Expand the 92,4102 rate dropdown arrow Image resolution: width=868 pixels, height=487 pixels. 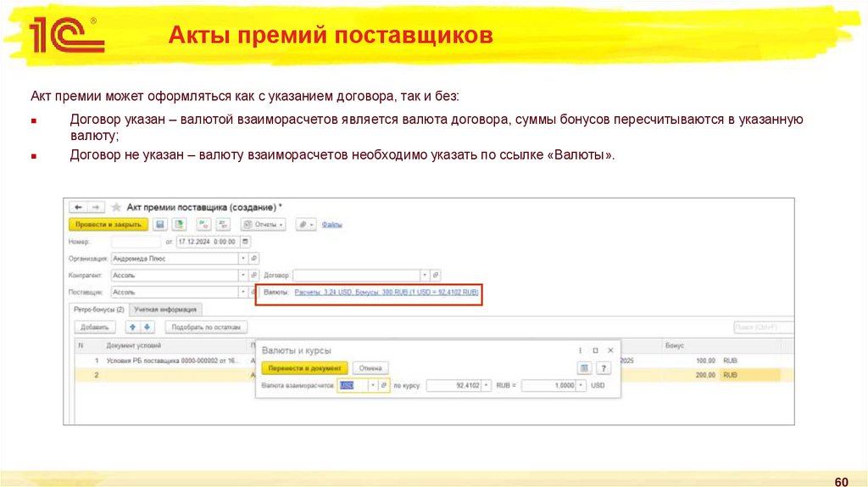tap(487, 385)
